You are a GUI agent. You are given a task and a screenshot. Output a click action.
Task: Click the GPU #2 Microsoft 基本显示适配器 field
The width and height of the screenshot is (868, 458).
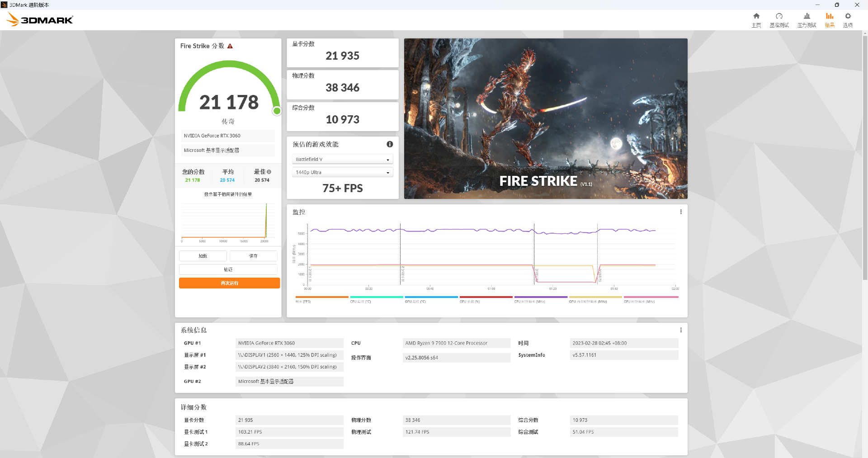pos(289,381)
